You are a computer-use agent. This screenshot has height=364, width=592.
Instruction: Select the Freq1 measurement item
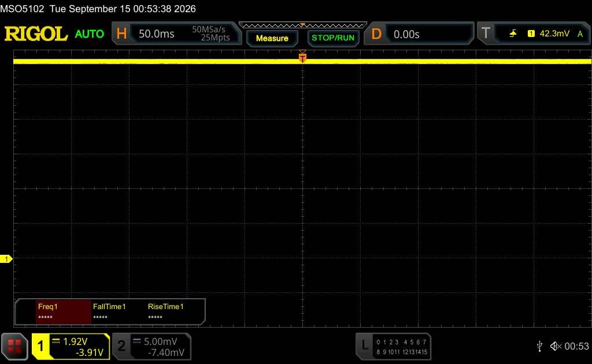(64, 311)
